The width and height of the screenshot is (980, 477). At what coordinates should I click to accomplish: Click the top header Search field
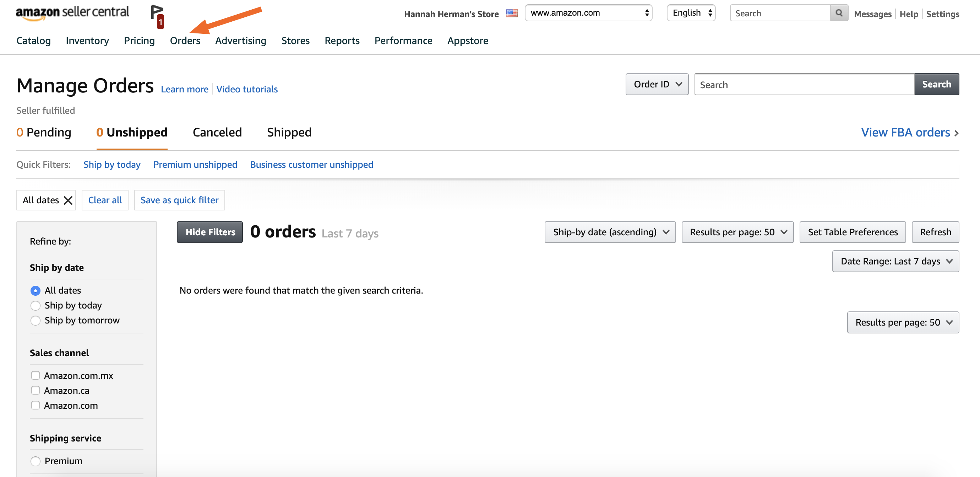click(780, 13)
